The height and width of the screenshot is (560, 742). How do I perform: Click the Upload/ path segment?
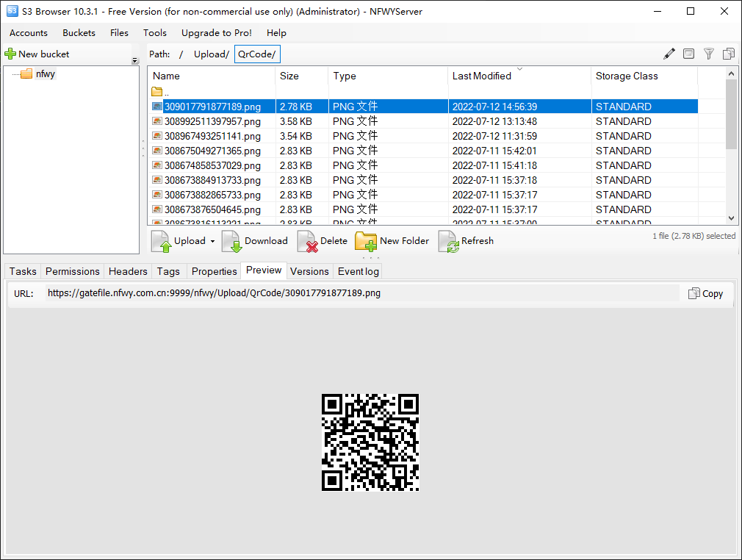point(211,54)
